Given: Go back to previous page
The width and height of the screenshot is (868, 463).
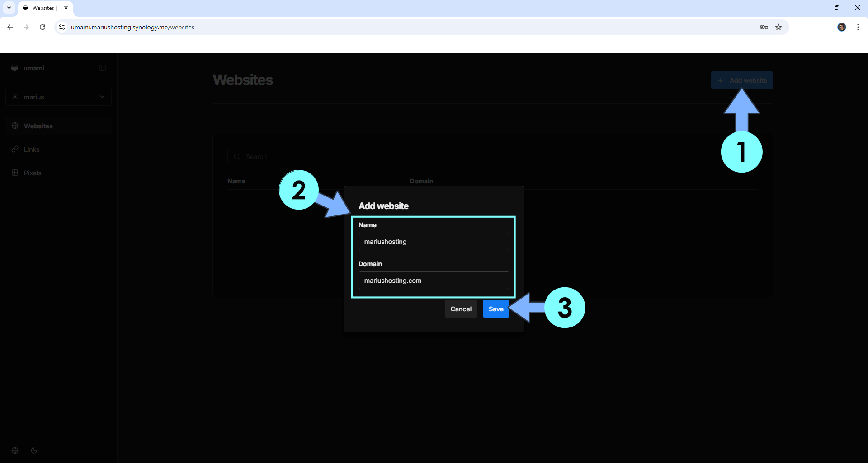Looking at the screenshot, I should (x=10, y=27).
